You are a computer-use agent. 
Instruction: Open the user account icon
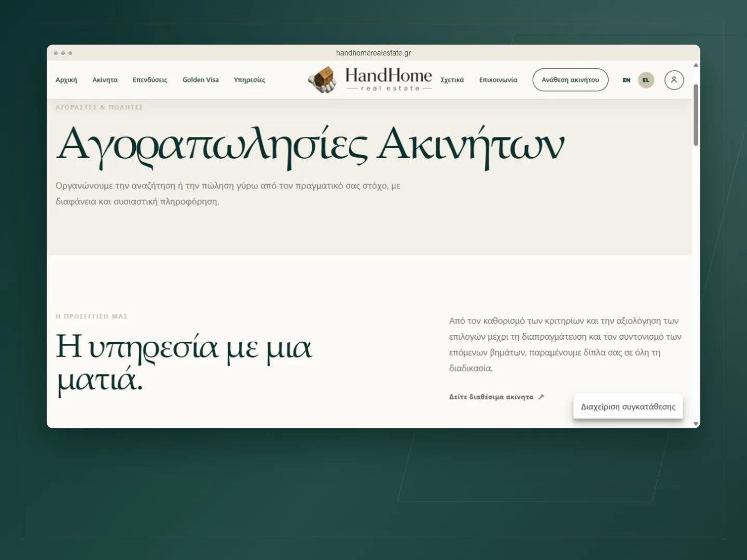click(674, 80)
